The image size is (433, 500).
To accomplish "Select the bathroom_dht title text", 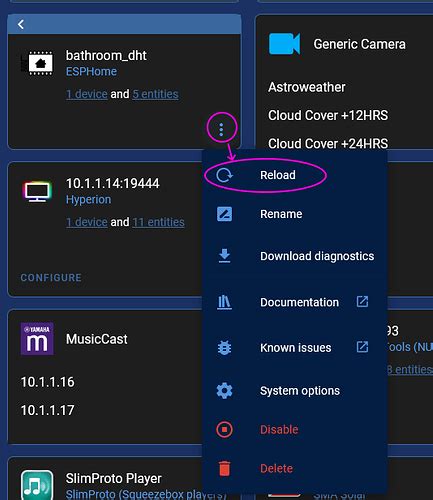I will tap(106, 55).
